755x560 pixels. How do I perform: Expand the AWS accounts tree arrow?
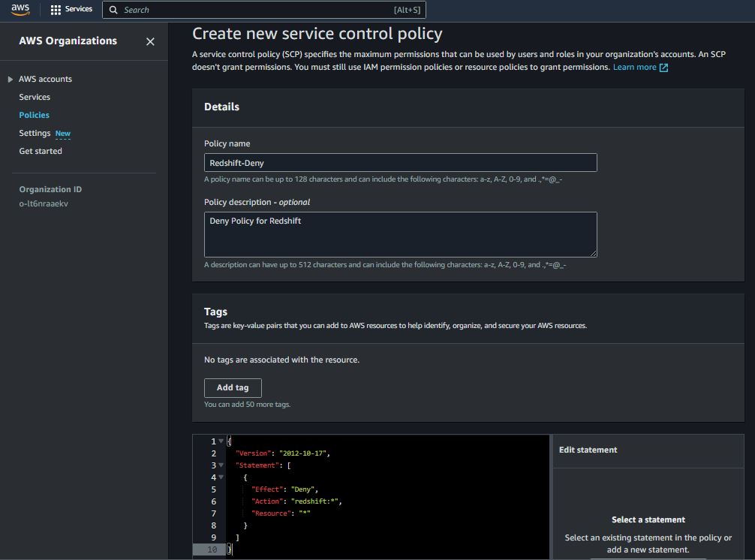11,80
